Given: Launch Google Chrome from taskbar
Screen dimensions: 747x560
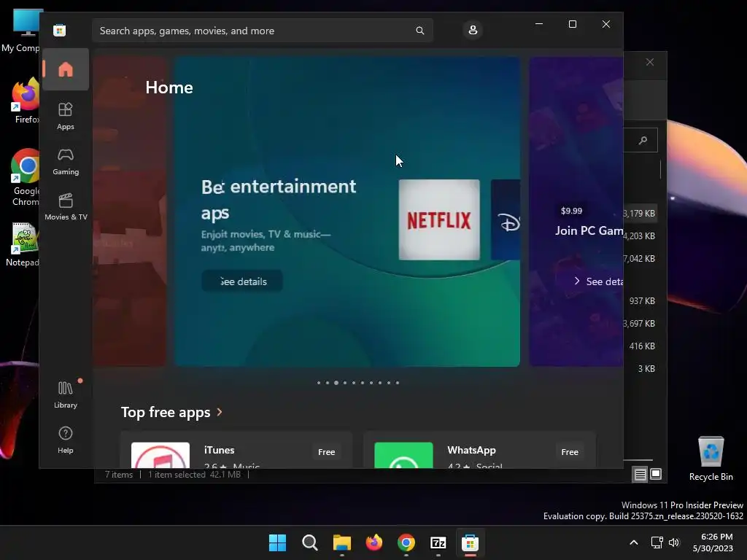Looking at the screenshot, I should pyautogui.click(x=406, y=542).
